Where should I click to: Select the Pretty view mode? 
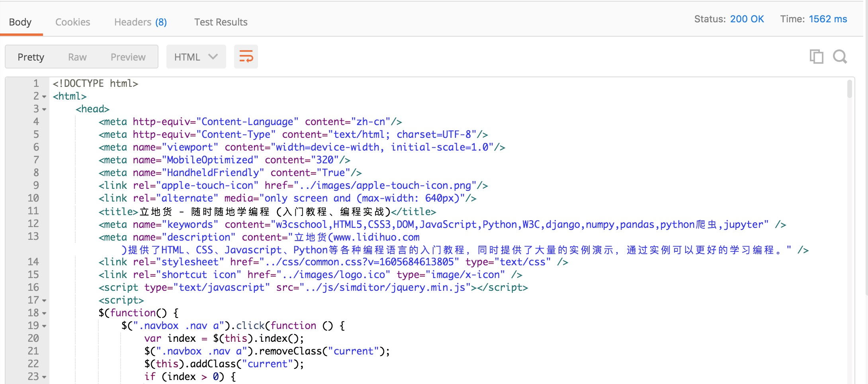[31, 57]
